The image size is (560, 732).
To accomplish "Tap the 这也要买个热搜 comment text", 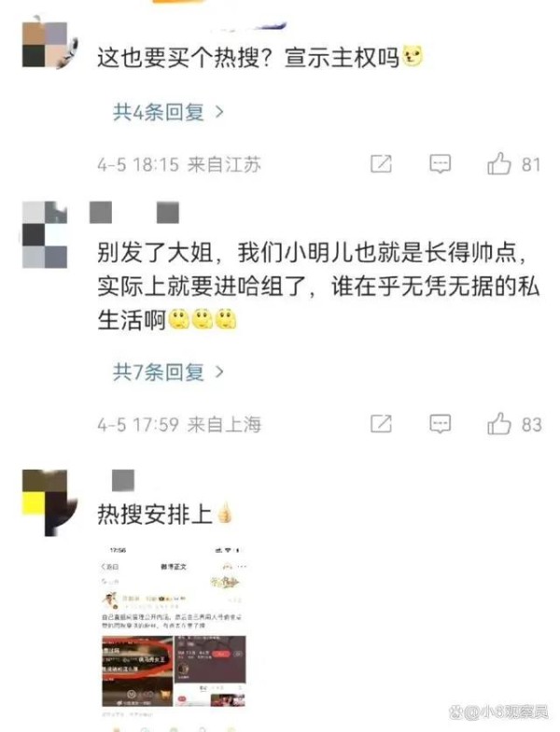I will [259, 58].
